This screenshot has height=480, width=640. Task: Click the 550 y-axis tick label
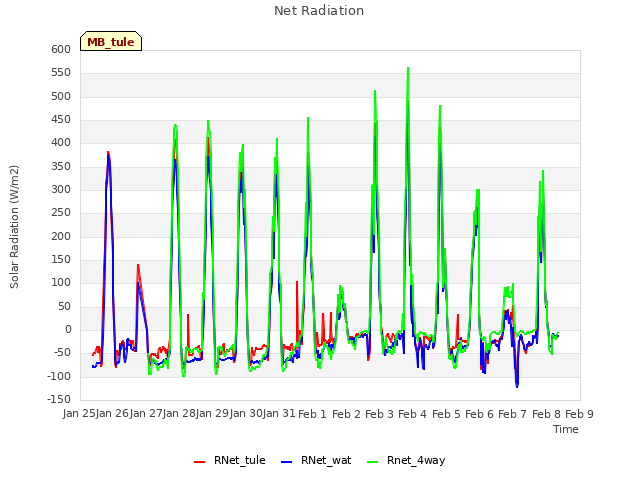[x=61, y=73]
